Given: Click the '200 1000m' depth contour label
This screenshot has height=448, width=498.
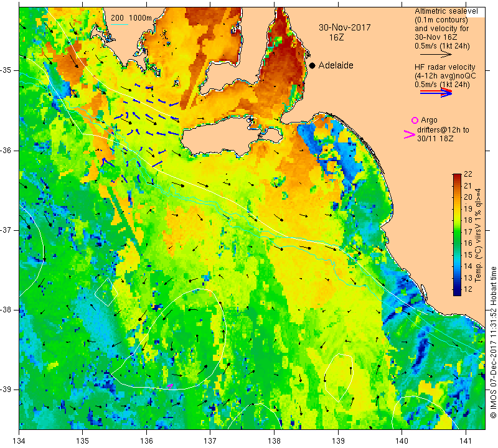Looking at the screenshot, I should click(x=131, y=18).
